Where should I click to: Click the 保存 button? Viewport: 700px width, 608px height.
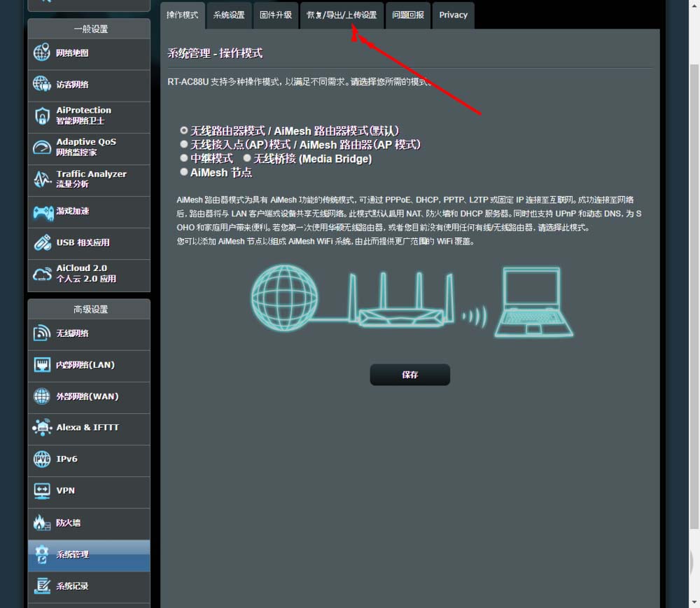(x=409, y=374)
